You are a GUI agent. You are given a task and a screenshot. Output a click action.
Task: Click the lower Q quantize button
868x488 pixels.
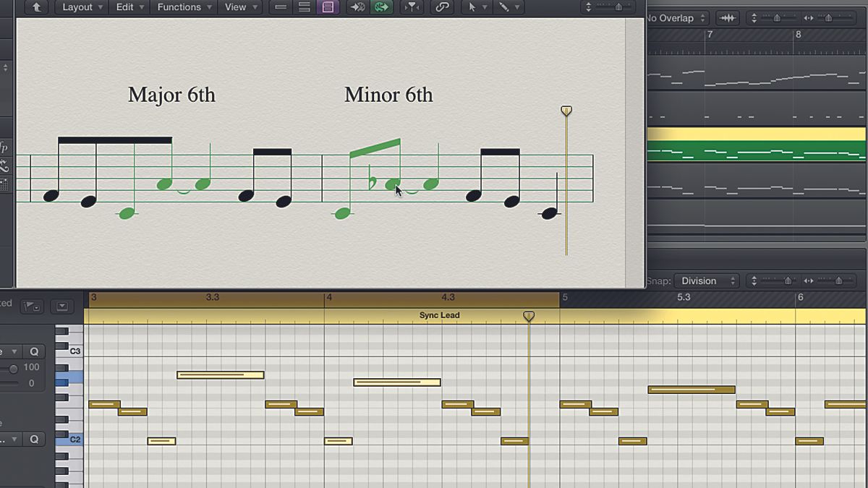(34, 439)
